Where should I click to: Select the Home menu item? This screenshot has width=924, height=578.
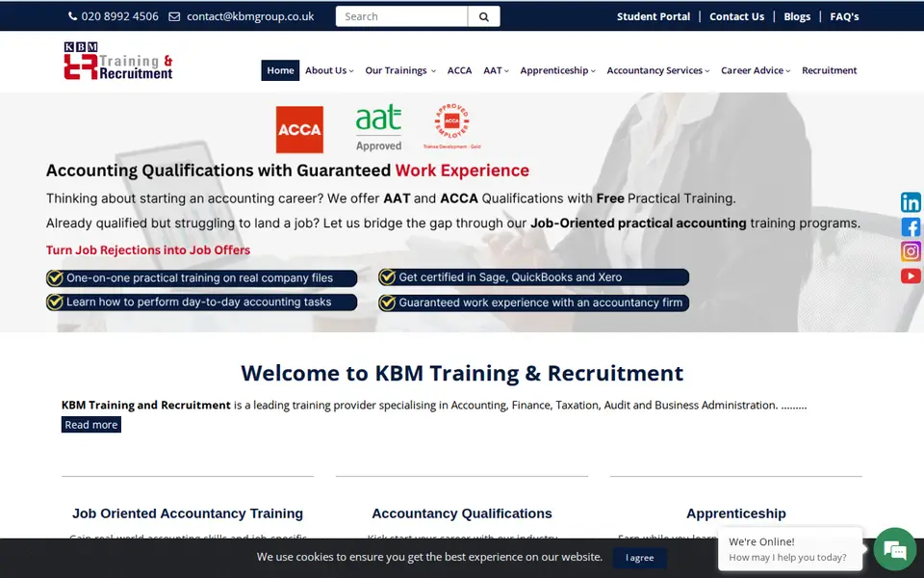[280, 70]
